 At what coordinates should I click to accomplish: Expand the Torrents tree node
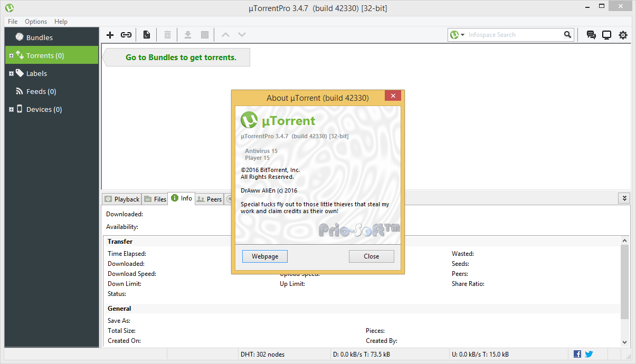click(12, 55)
